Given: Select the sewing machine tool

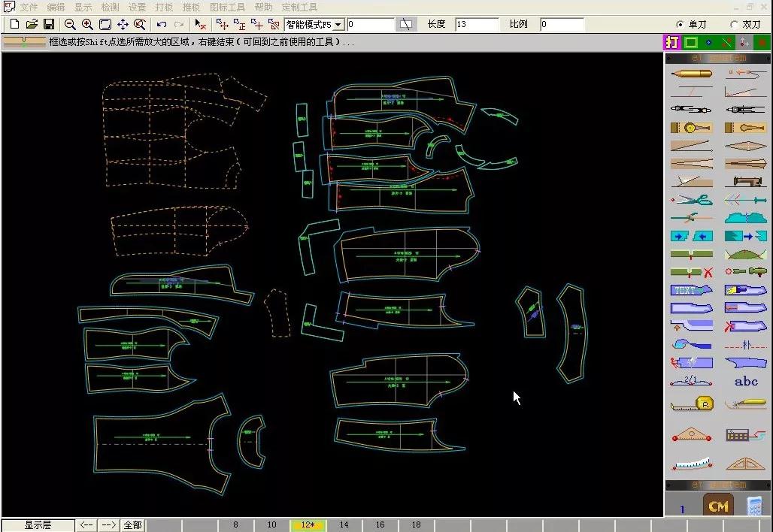Looking at the screenshot, I should pos(745,182).
